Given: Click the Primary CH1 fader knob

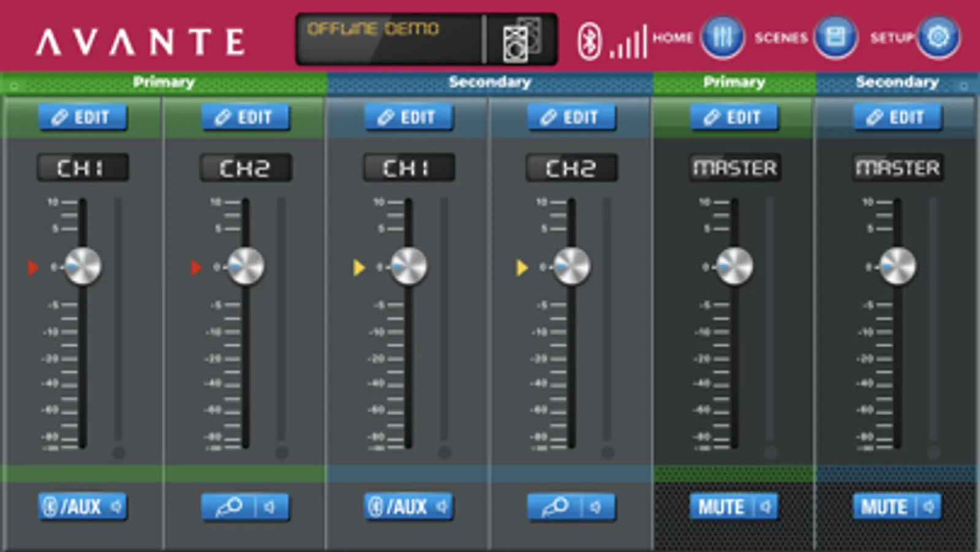Looking at the screenshot, I should (x=83, y=266).
